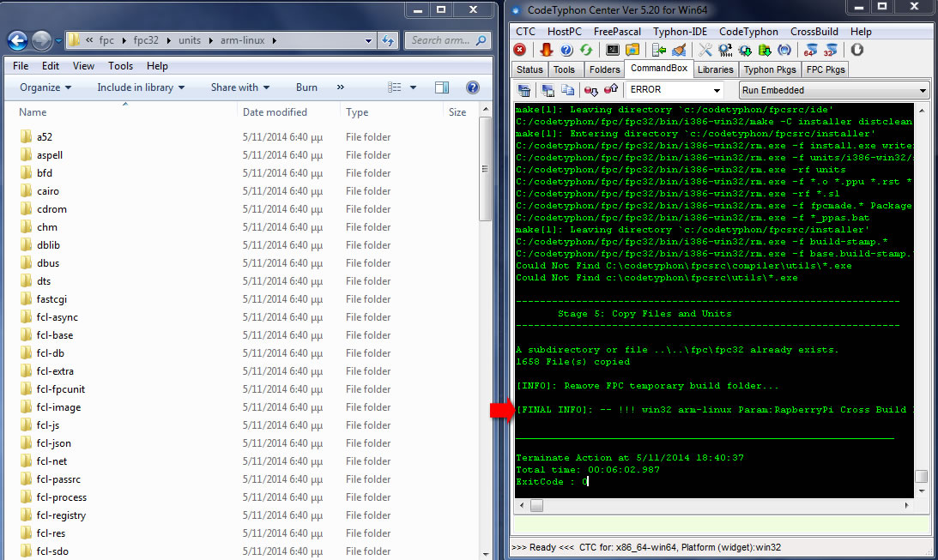Expand the Organize dropdown in Explorer
The width and height of the screenshot is (938, 560).
(45, 87)
